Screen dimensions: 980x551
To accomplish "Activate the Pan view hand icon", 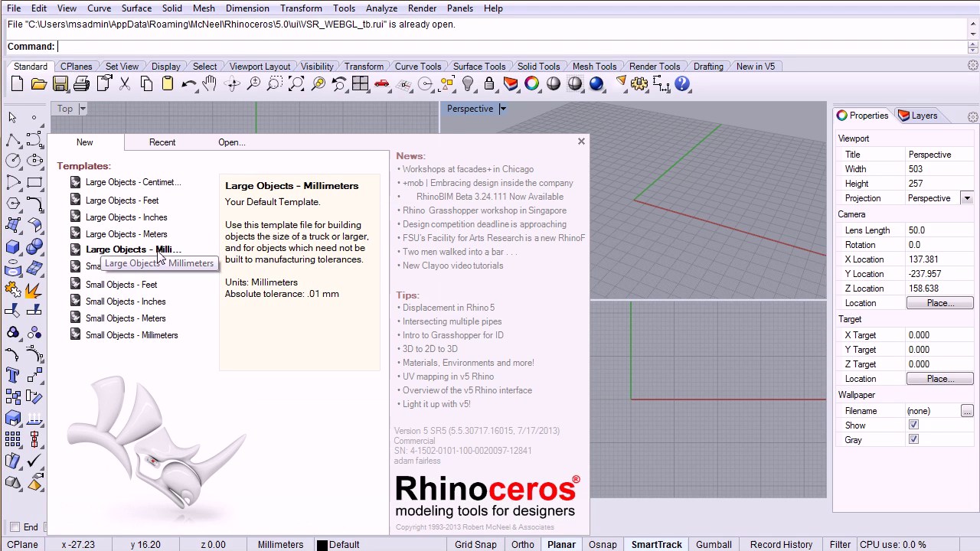I will [x=210, y=84].
